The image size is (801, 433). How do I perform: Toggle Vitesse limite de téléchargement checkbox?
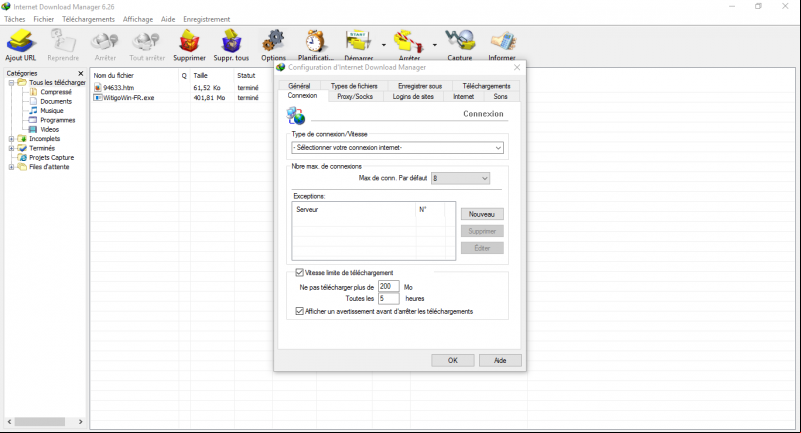[299, 273]
